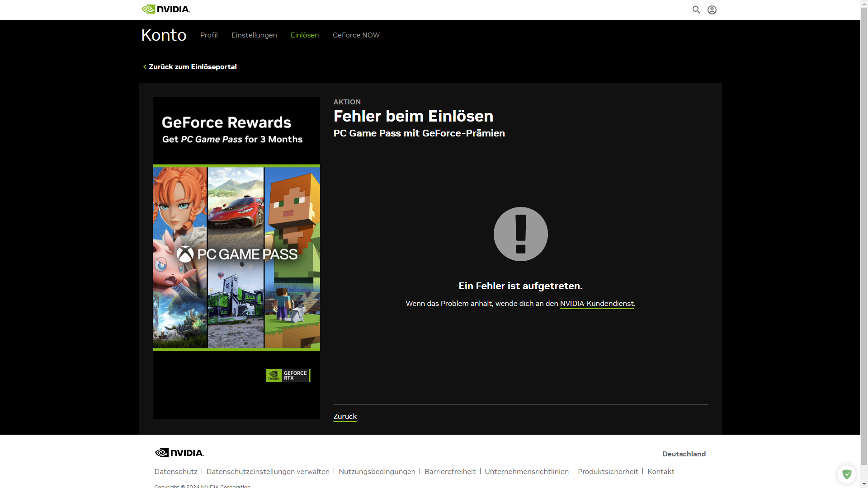Open the Einlösen tab

tap(304, 35)
